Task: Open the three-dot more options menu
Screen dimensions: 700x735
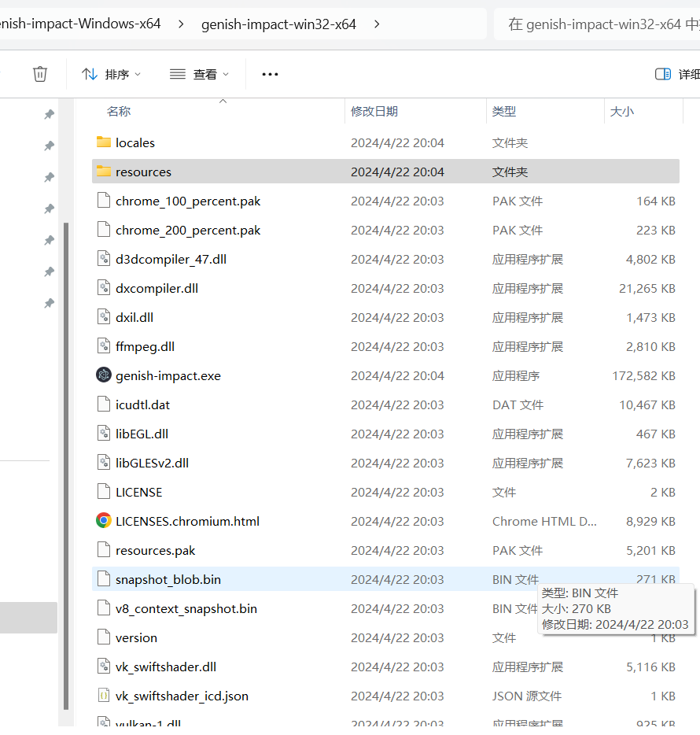Action: (x=270, y=74)
